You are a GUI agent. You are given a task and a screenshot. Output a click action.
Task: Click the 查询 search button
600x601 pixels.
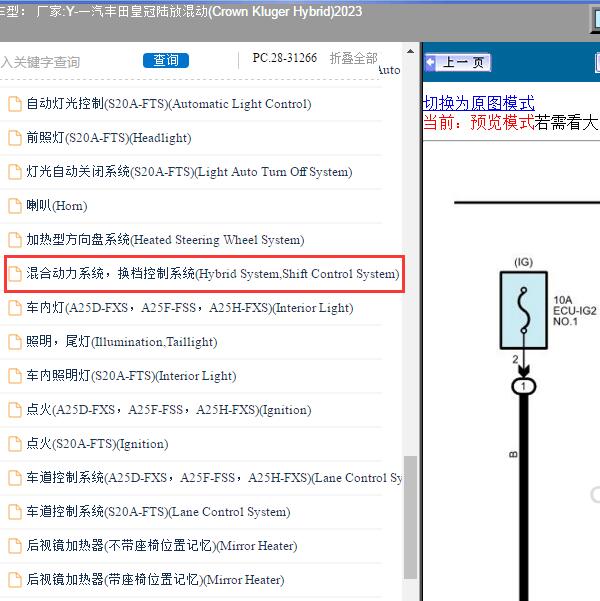click(x=166, y=61)
